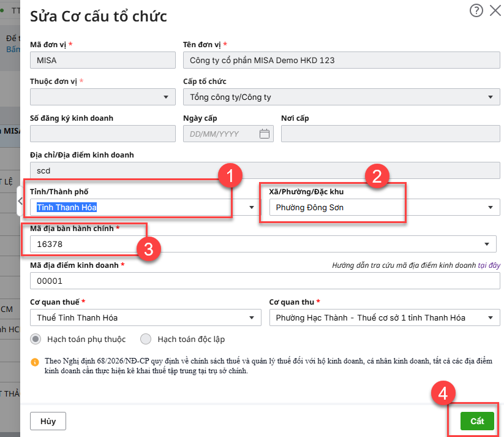Click the Hủy cancel button

click(48, 421)
